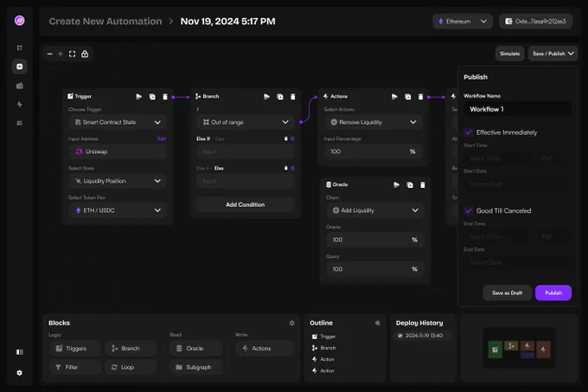Open Smart Contract State trigger dropdown
The width and height of the screenshot is (588, 392).
click(118, 122)
